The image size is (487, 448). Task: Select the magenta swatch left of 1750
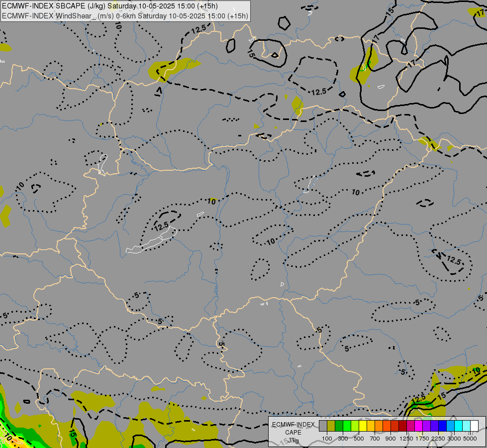tap(419, 426)
